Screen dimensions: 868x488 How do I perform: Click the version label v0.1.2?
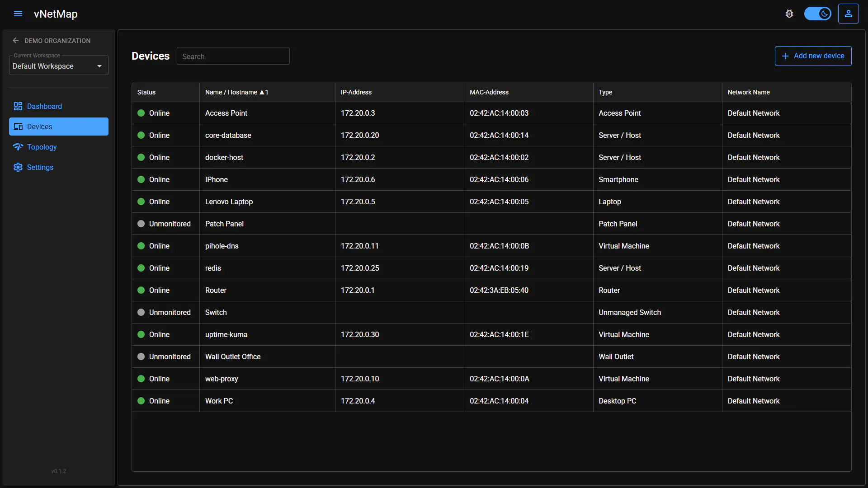pos(59,471)
